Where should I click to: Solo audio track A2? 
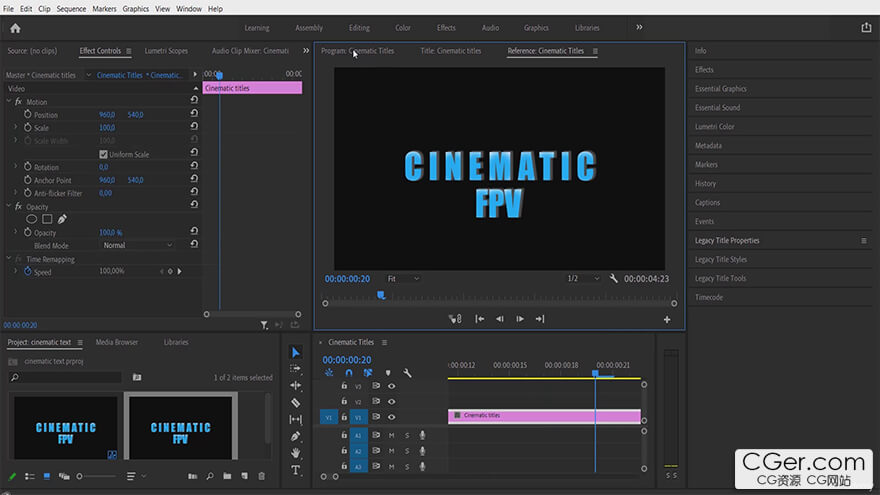click(x=407, y=451)
